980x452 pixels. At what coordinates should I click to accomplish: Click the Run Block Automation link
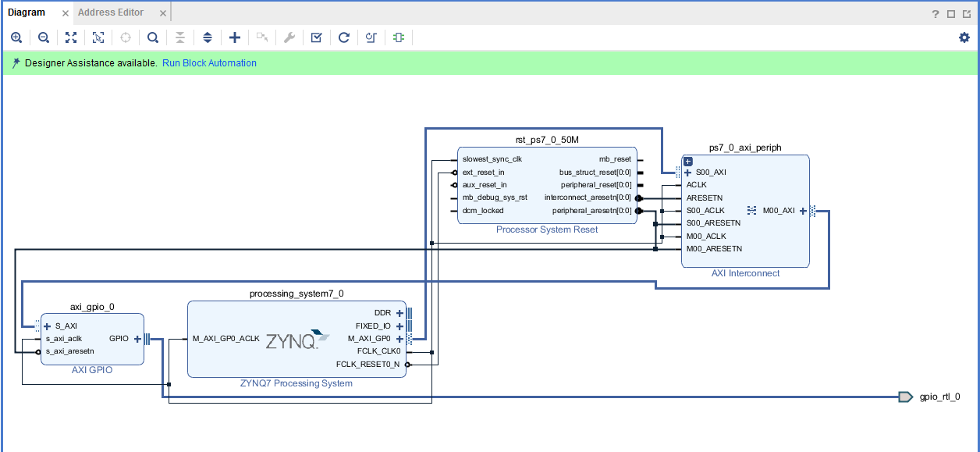209,63
